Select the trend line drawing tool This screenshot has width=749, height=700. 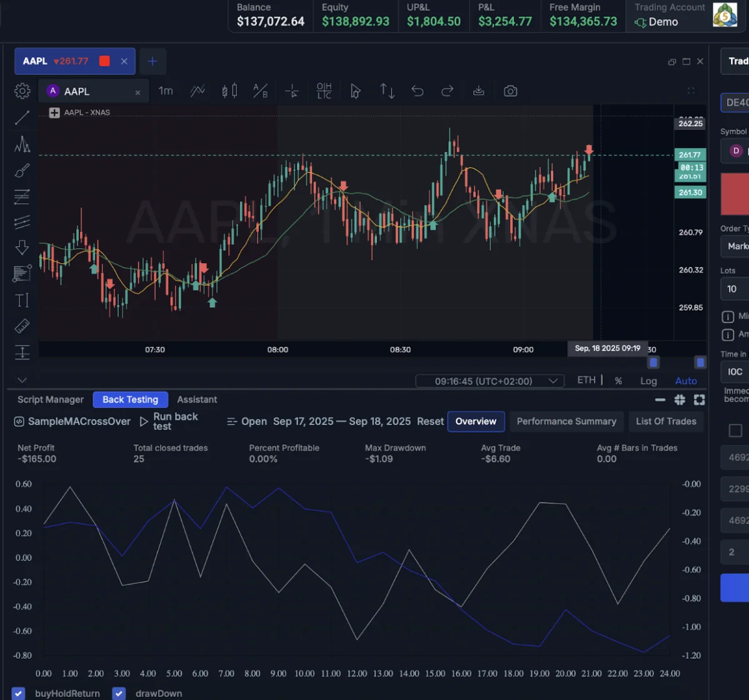(23, 117)
